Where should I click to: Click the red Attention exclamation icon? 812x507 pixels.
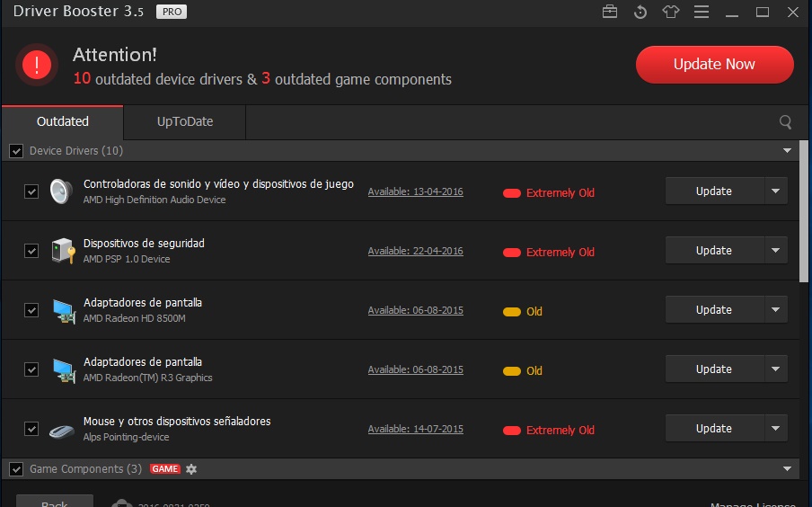click(36, 65)
